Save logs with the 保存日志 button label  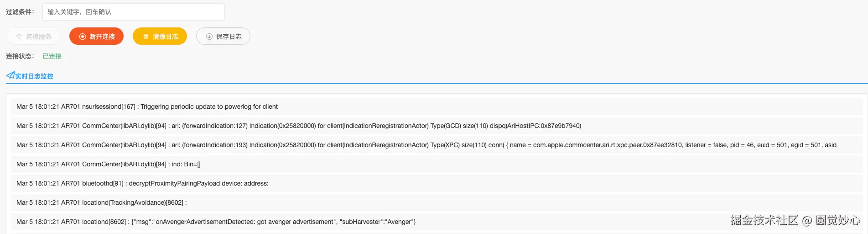coord(229,37)
